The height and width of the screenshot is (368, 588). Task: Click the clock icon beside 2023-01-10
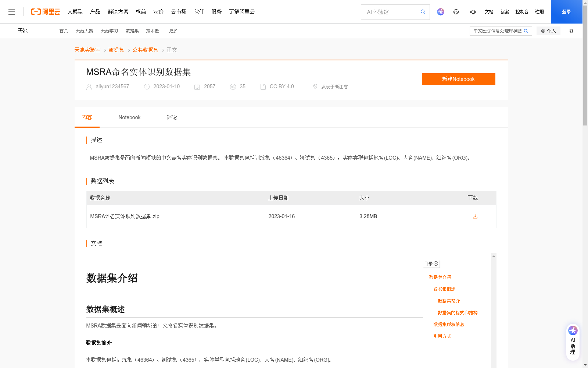[x=147, y=87]
